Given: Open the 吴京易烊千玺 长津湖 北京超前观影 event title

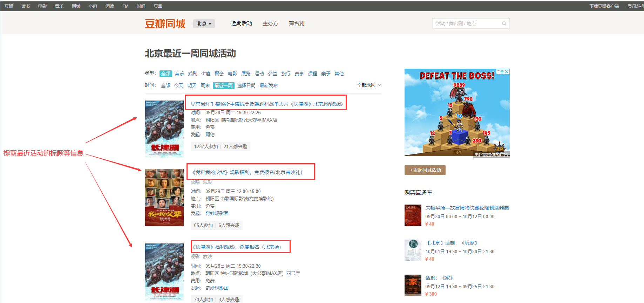Looking at the screenshot, I should 266,104.
